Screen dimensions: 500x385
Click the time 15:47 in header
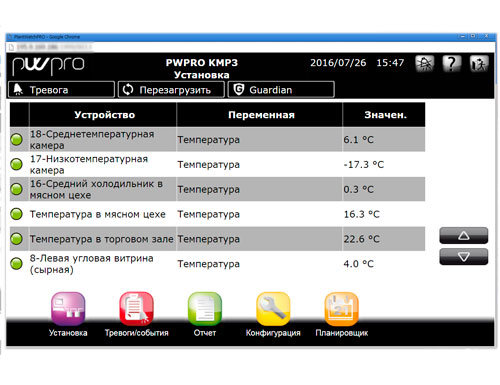(390, 63)
